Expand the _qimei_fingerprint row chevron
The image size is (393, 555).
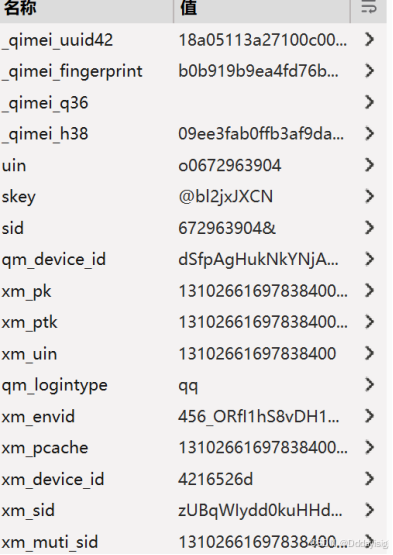[369, 71]
